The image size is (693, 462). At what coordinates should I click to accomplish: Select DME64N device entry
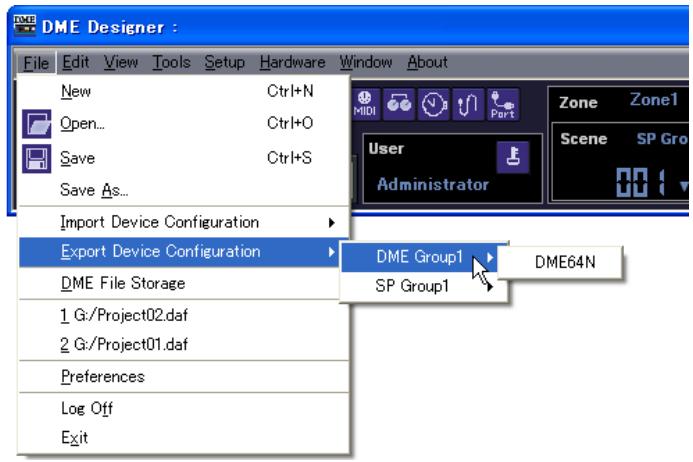pyautogui.click(x=560, y=262)
